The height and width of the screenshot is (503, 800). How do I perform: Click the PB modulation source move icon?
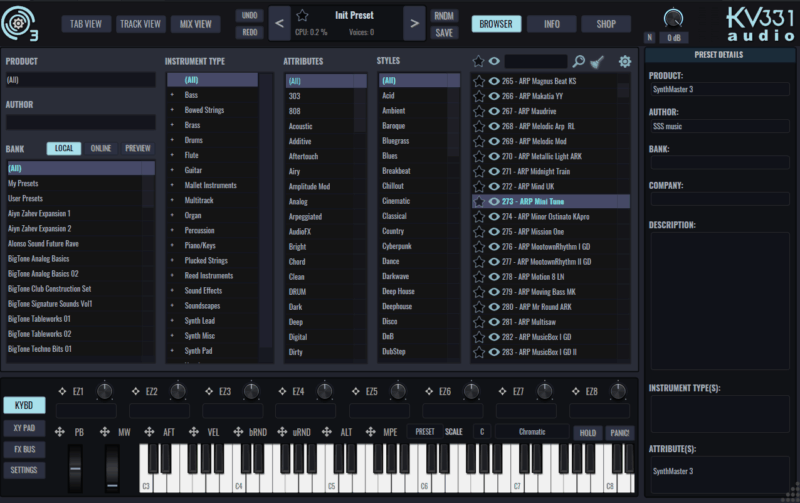[x=60, y=432]
